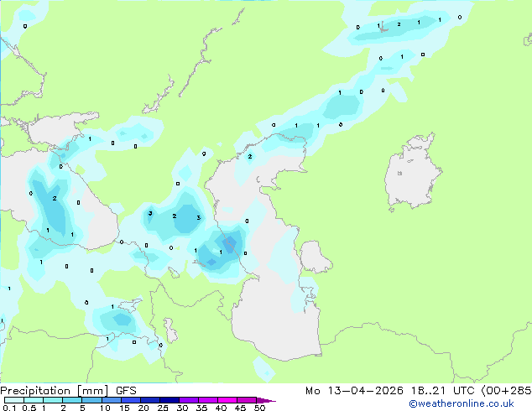This screenshot has height=411, width=532.
Task: Click the legend tick label "20"
Action: coord(143,408)
